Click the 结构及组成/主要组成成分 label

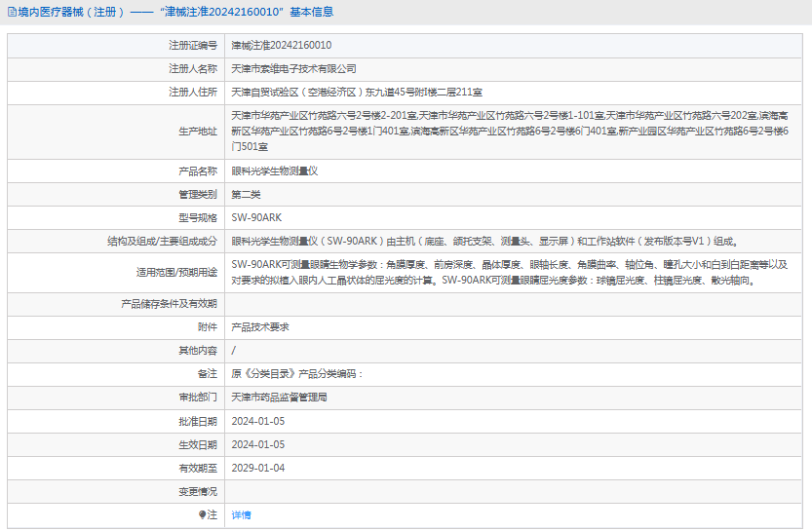click(162, 242)
